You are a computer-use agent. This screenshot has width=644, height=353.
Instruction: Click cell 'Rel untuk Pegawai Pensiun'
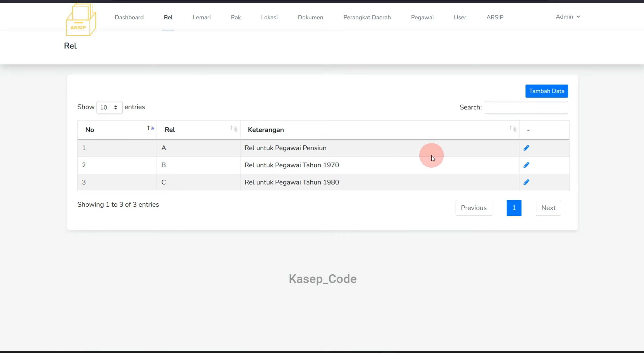pyautogui.click(x=379, y=148)
